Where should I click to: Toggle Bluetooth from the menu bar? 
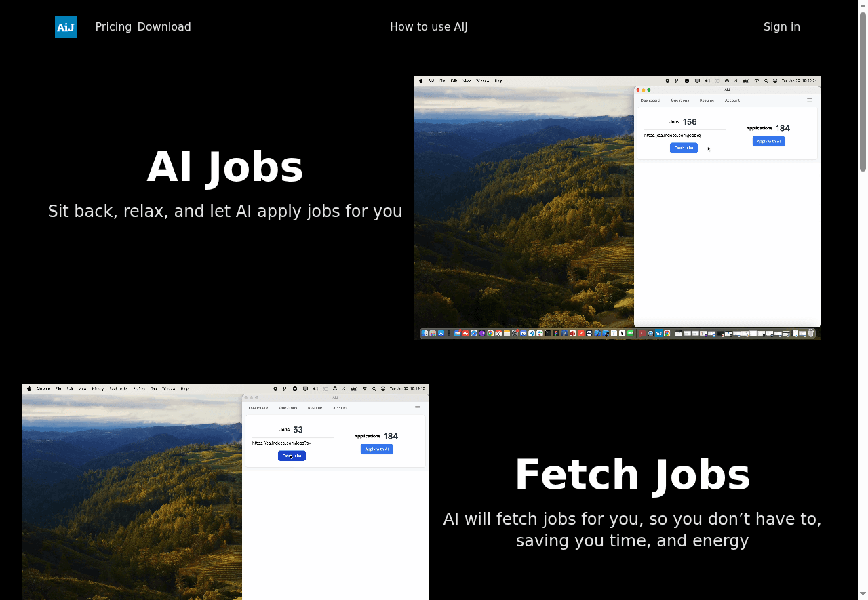click(x=736, y=81)
